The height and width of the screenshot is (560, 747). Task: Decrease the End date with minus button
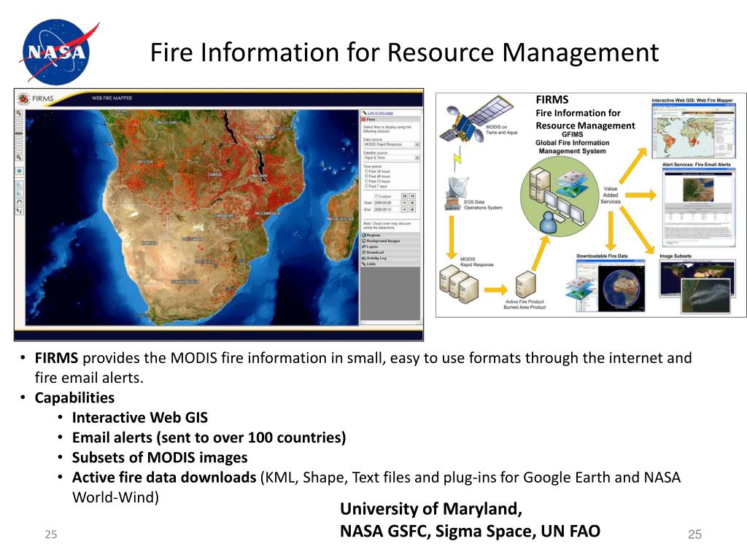click(404, 209)
